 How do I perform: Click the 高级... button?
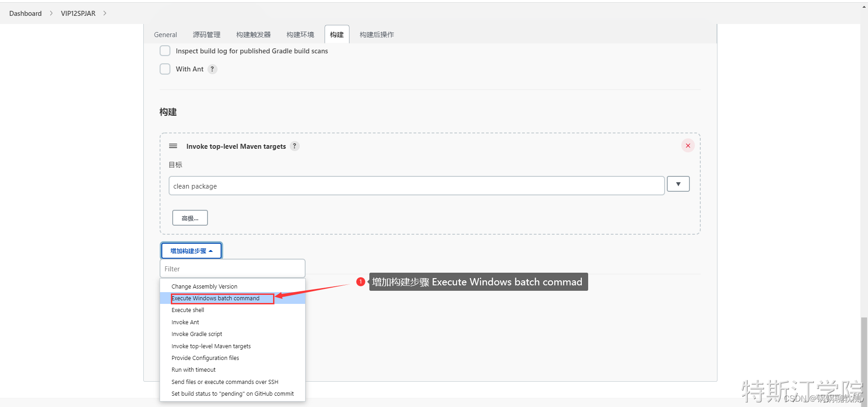[190, 218]
